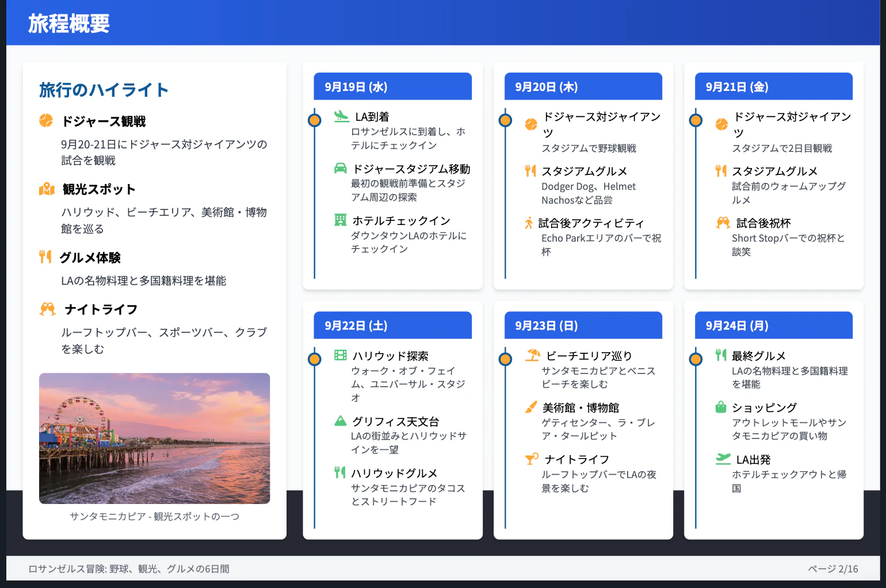
Task: Click the orange timeline dot under 9月19日
Action: 314,120
